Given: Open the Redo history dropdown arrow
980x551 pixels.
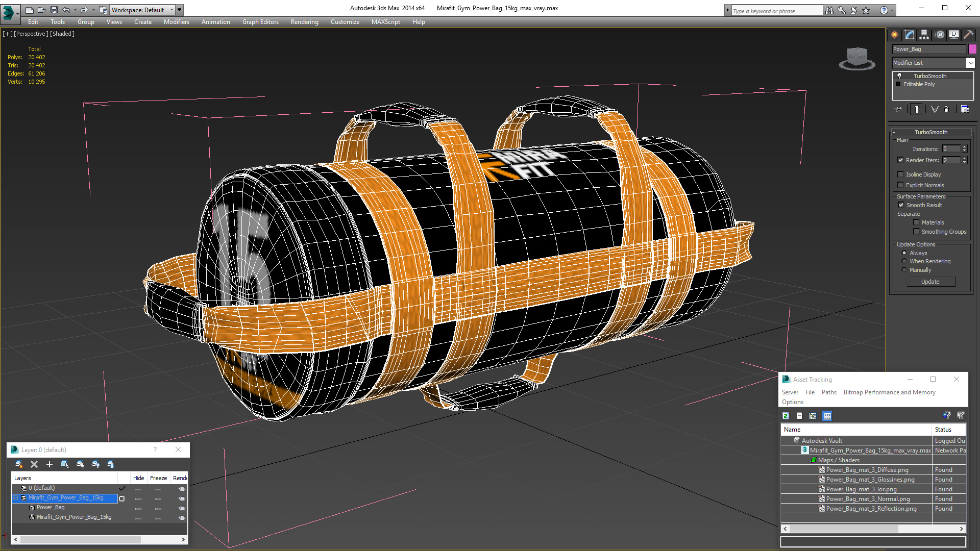Looking at the screenshot, I should pos(93,10).
